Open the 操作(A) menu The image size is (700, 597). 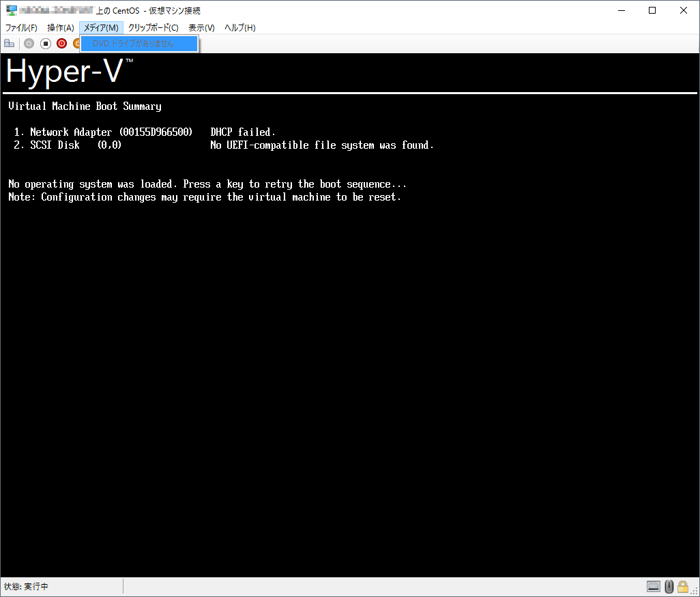[x=60, y=28]
